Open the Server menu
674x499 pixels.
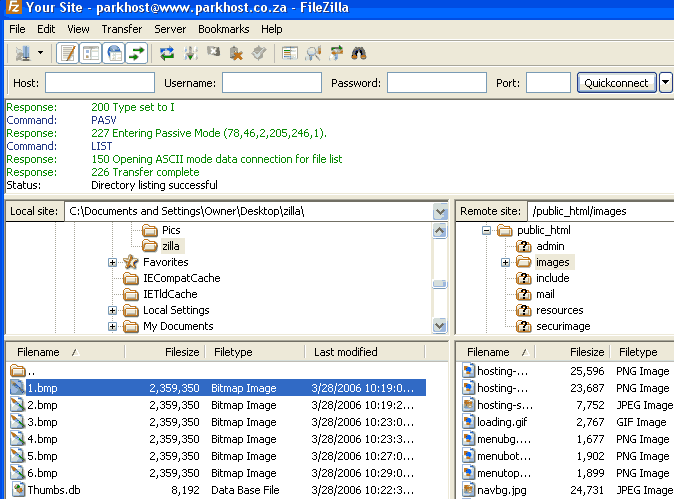[x=170, y=29]
